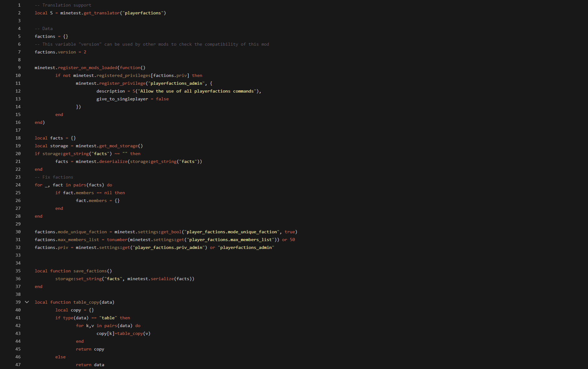Select line number 35 in the gutter
This screenshot has height=369, width=588.
[x=18, y=271]
